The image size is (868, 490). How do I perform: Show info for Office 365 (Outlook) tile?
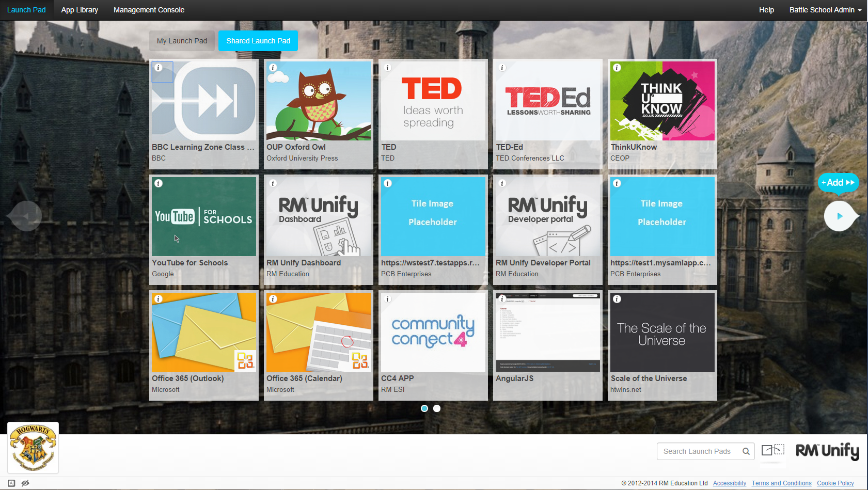pyautogui.click(x=159, y=299)
